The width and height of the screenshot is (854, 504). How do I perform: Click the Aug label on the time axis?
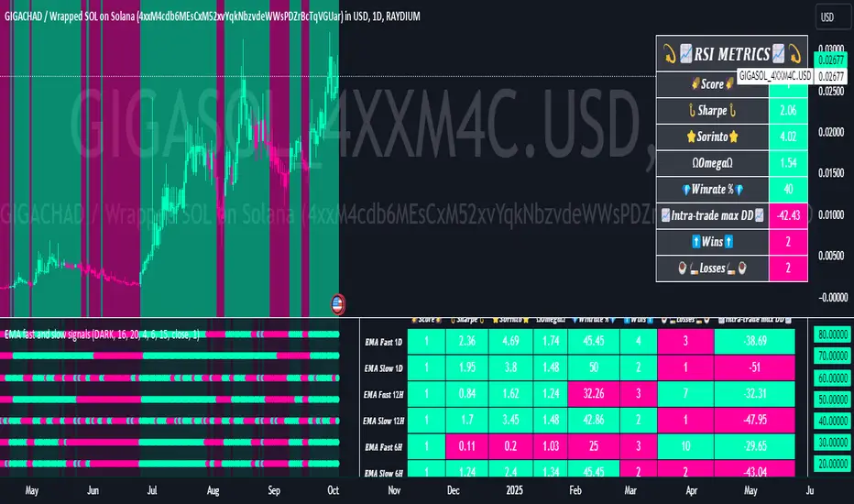pos(213,490)
